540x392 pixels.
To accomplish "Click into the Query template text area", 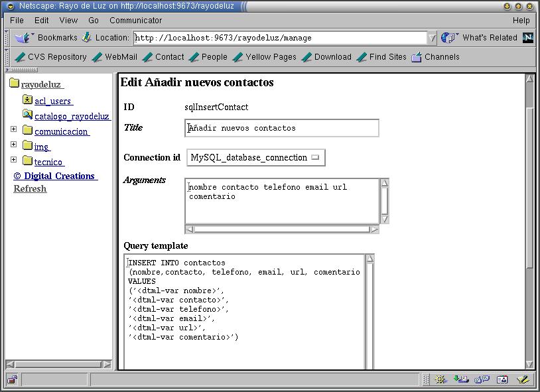I will (x=245, y=312).
